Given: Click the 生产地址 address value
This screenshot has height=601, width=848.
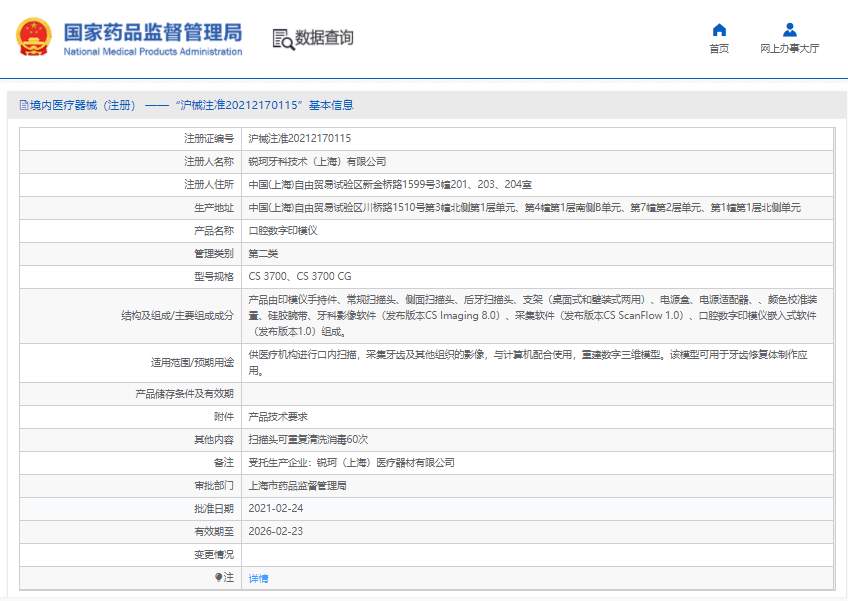Looking at the screenshot, I should pyautogui.click(x=525, y=208).
